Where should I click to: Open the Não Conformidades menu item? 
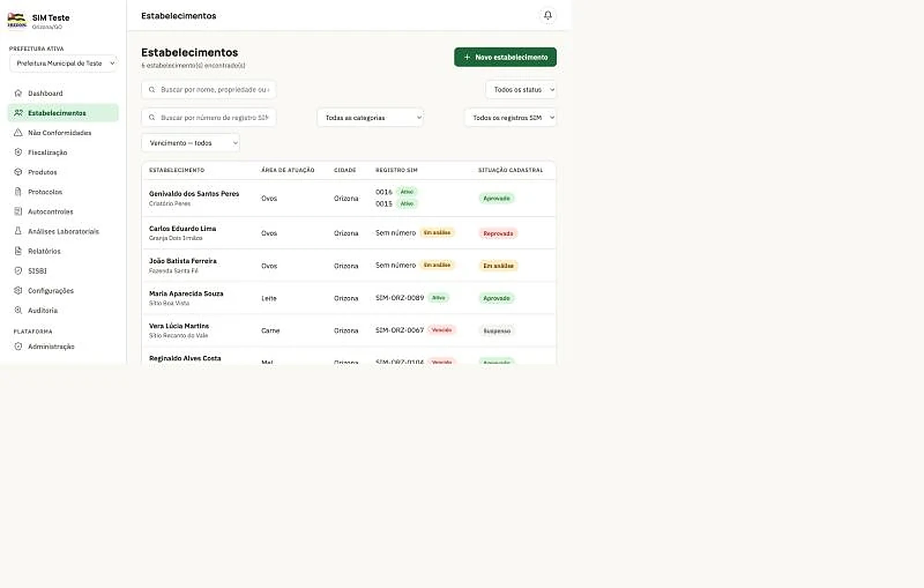coord(63,133)
